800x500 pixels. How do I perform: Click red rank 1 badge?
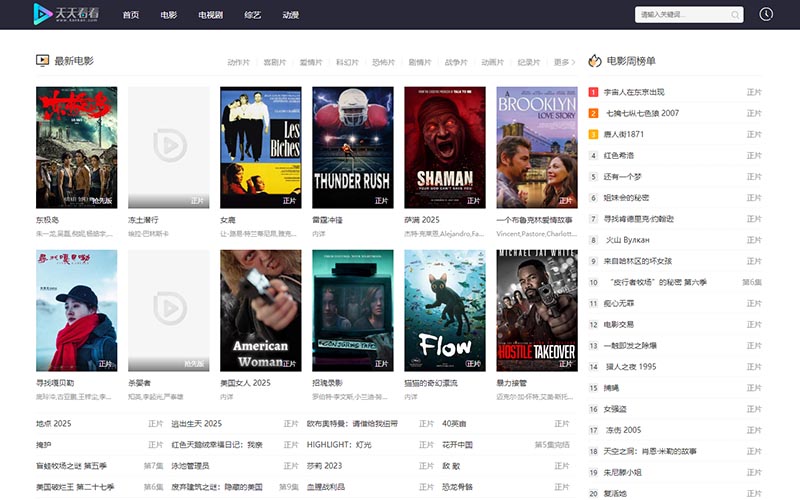pyautogui.click(x=593, y=92)
